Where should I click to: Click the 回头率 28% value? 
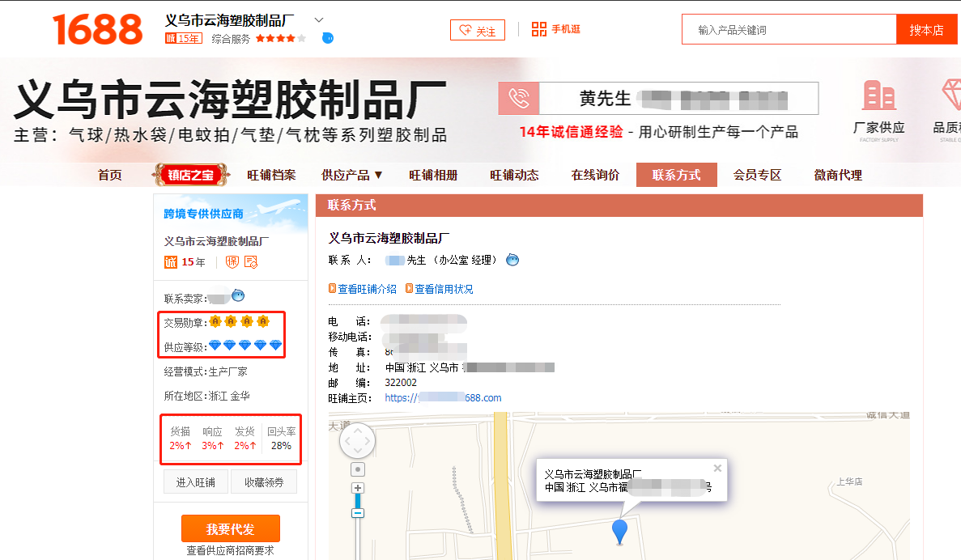click(x=281, y=445)
